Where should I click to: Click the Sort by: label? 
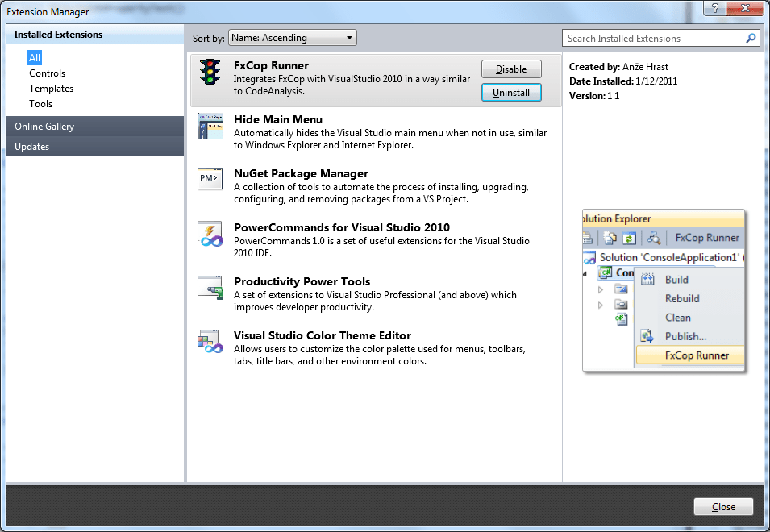(208, 38)
